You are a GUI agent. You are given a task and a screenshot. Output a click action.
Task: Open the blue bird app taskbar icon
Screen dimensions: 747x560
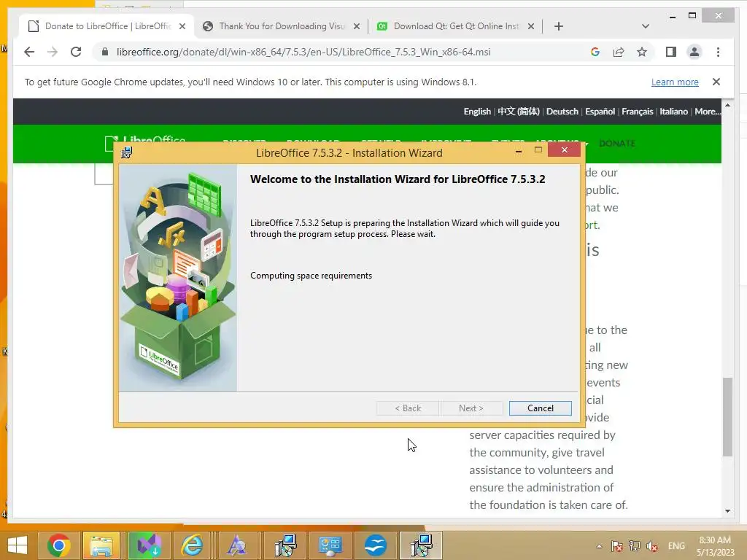[376, 545]
